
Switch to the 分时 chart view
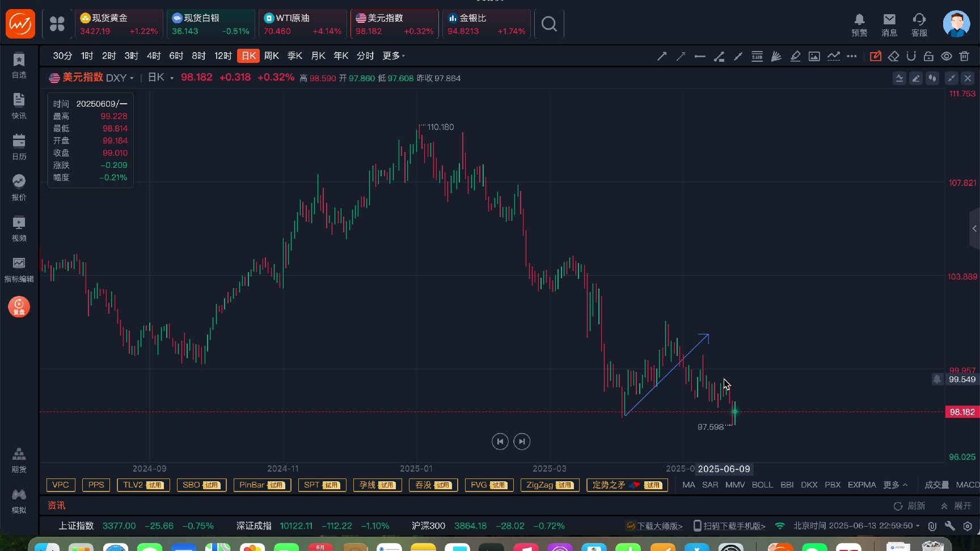coord(365,56)
